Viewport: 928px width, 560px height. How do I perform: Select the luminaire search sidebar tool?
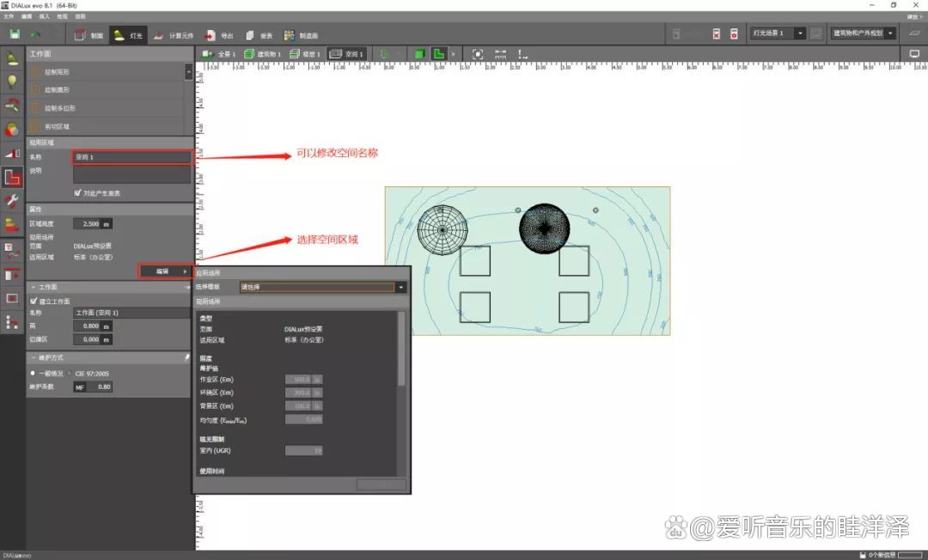(12, 106)
